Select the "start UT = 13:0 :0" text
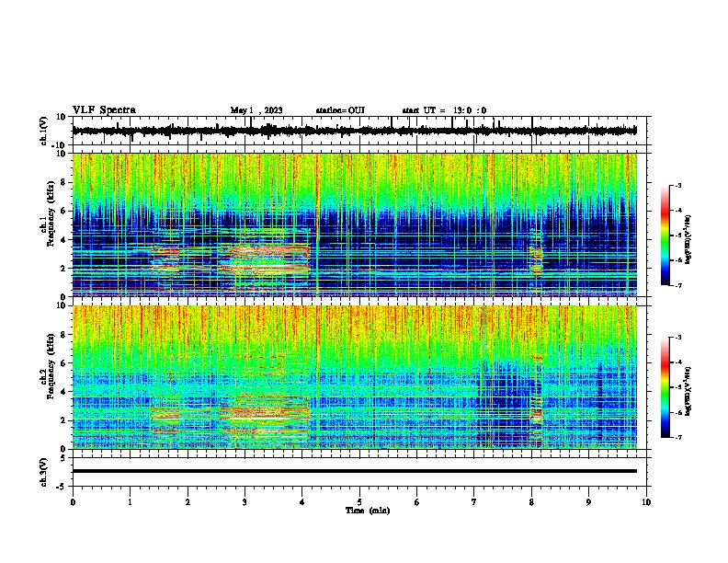Viewport: 728px width, 563px height. click(444, 110)
